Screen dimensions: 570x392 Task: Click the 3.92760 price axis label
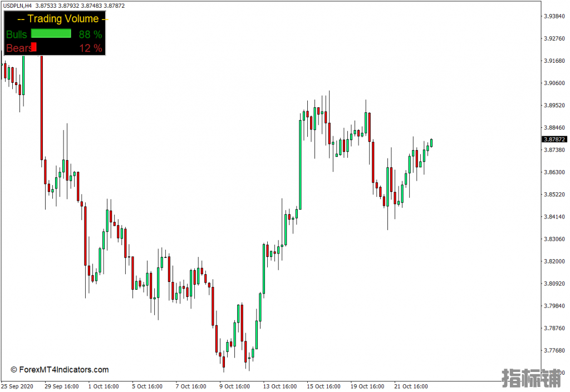tap(554, 38)
